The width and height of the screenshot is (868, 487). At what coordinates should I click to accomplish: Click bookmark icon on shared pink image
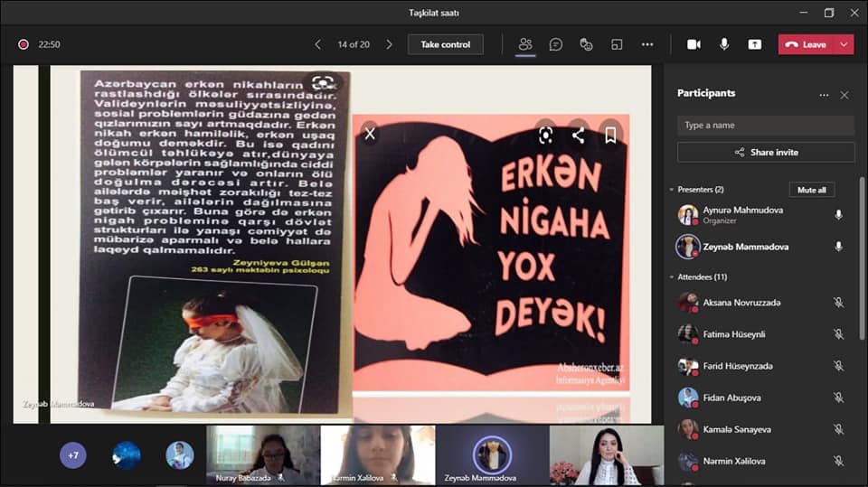click(x=610, y=135)
